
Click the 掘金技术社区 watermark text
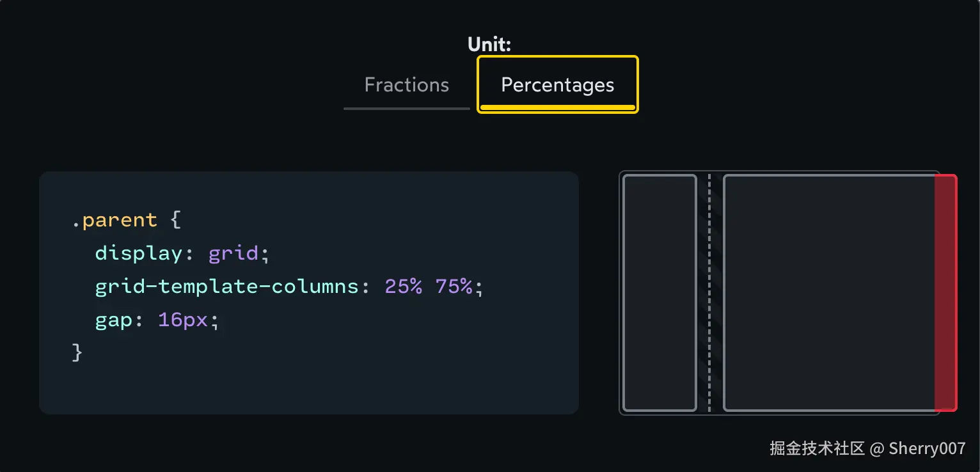tap(817, 448)
